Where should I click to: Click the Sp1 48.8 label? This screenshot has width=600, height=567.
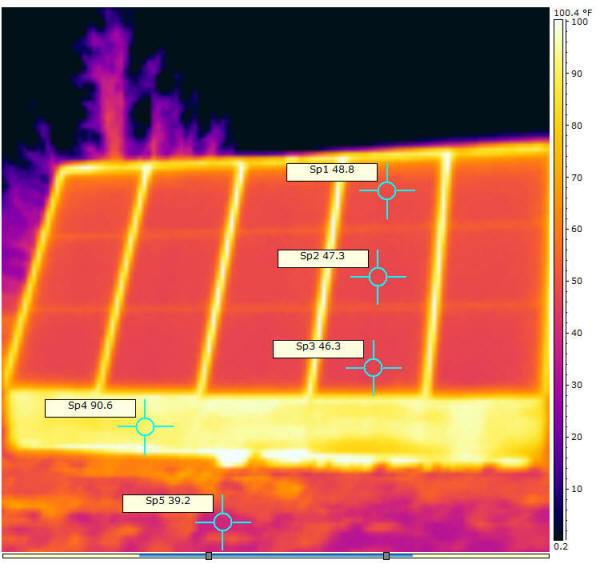[332, 172]
